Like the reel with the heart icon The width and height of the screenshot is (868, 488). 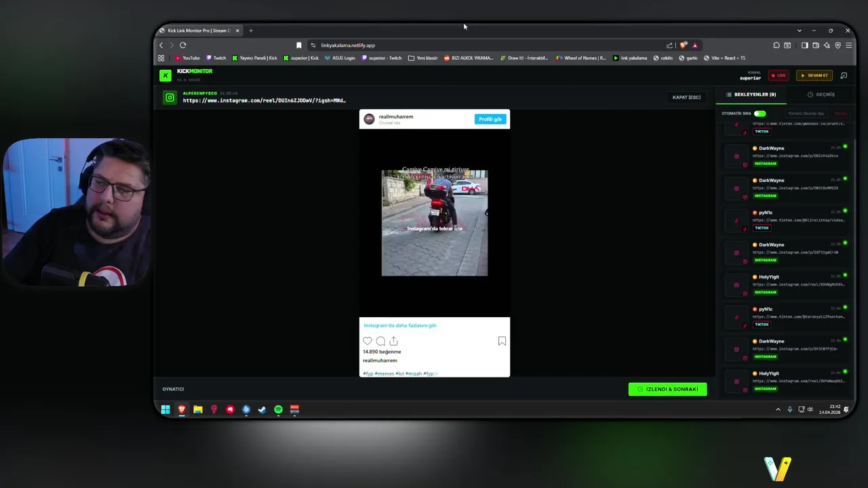coord(368,341)
